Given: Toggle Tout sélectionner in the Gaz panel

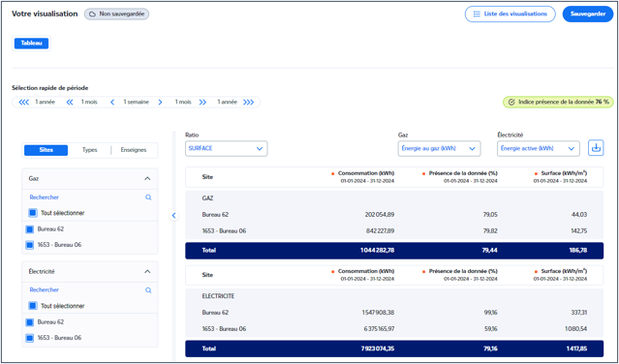Looking at the screenshot, I should [x=33, y=213].
